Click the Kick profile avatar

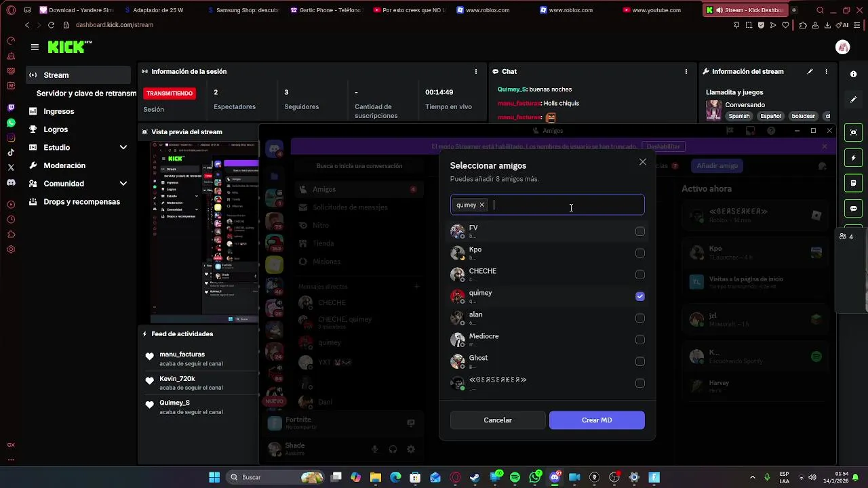tap(843, 47)
